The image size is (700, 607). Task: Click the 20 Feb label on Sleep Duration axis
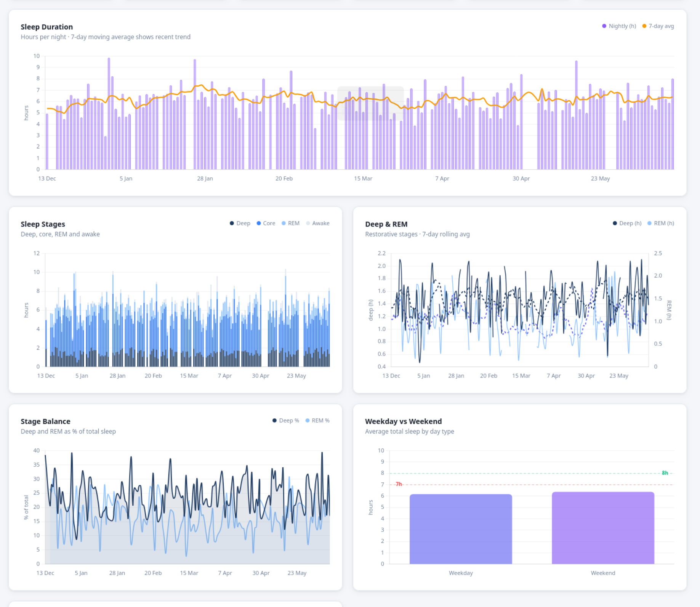pos(284,178)
